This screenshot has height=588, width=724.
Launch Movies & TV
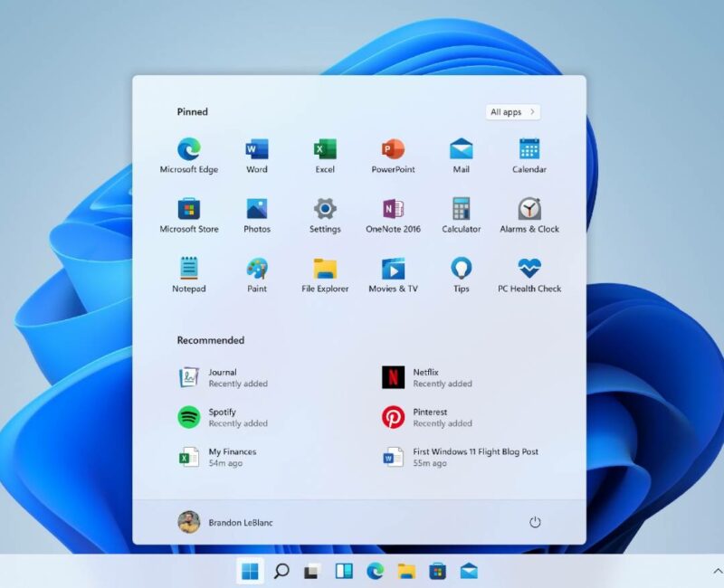coord(393,275)
